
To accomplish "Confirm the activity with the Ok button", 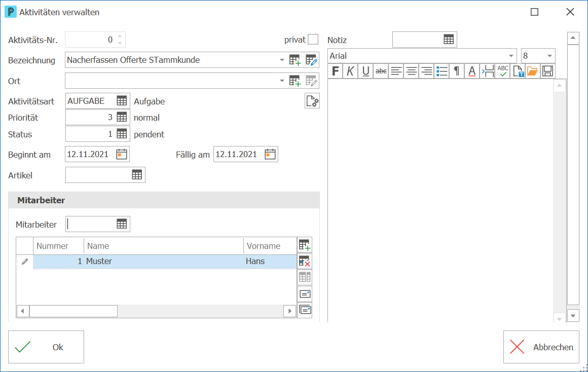I will 46,347.
